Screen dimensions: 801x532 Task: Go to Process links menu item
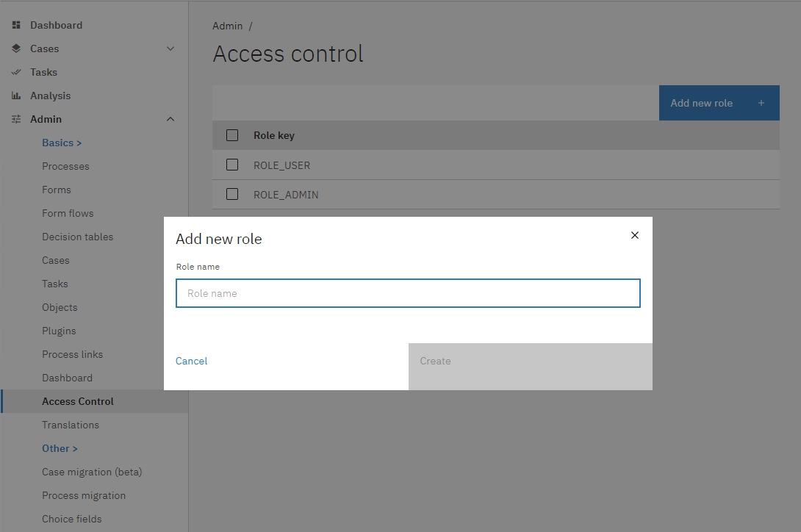click(x=72, y=354)
